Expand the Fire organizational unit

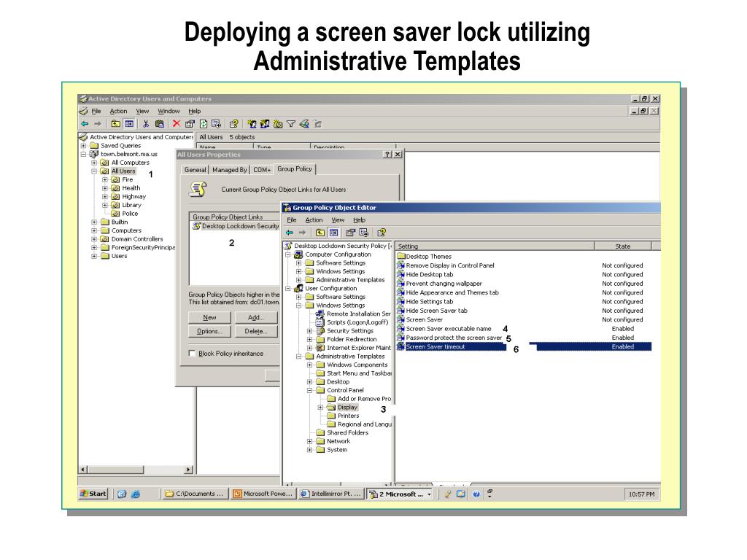(105, 179)
